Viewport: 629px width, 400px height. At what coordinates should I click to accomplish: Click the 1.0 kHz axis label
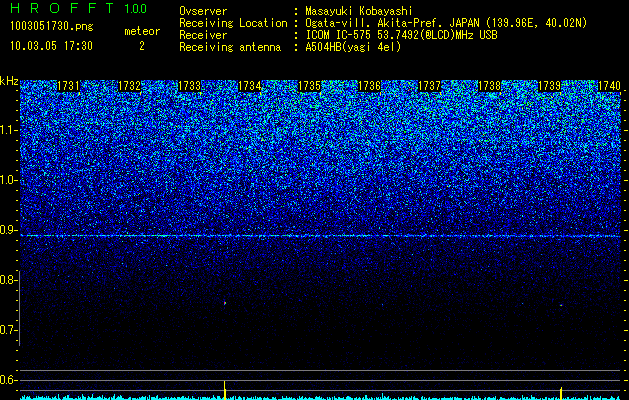[8, 180]
